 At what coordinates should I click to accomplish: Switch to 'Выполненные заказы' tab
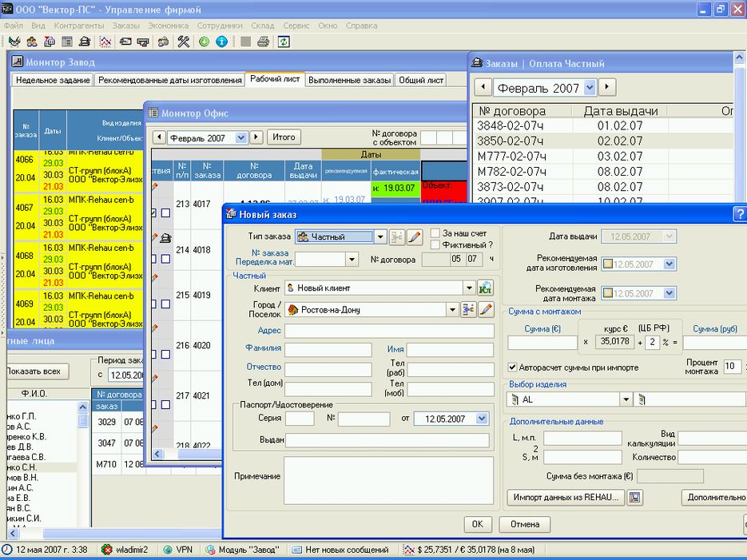(x=349, y=80)
